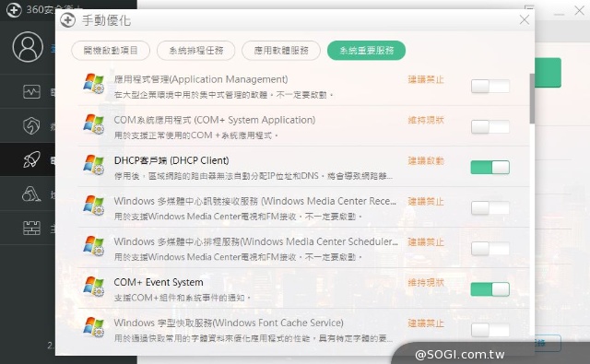Close the 手動優化 dialog

coord(525,19)
